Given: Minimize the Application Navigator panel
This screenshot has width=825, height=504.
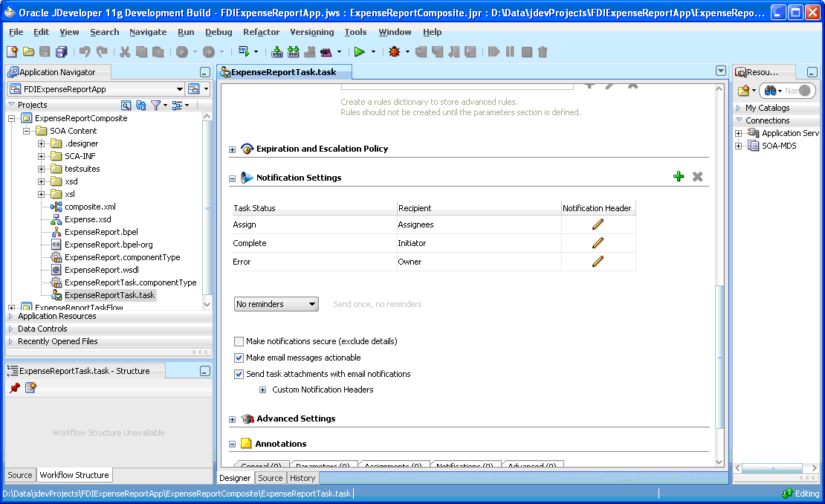Looking at the screenshot, I should pyautogui.click(x=205, y=72).
